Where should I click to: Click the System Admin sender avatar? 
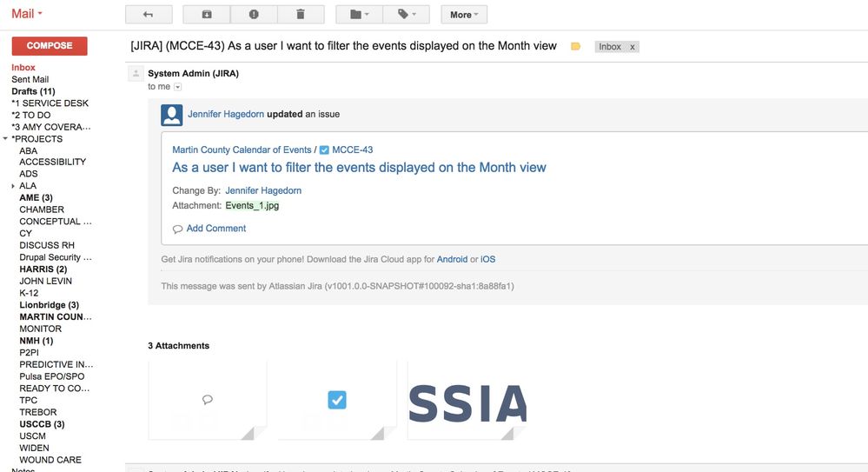pos(136,73)
